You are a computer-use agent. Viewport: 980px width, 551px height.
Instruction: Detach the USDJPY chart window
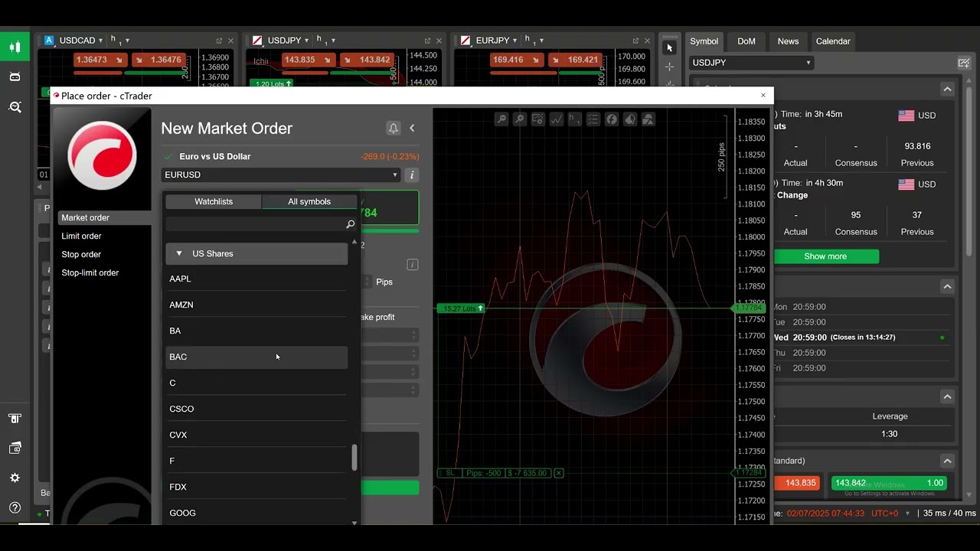point(427,41)
